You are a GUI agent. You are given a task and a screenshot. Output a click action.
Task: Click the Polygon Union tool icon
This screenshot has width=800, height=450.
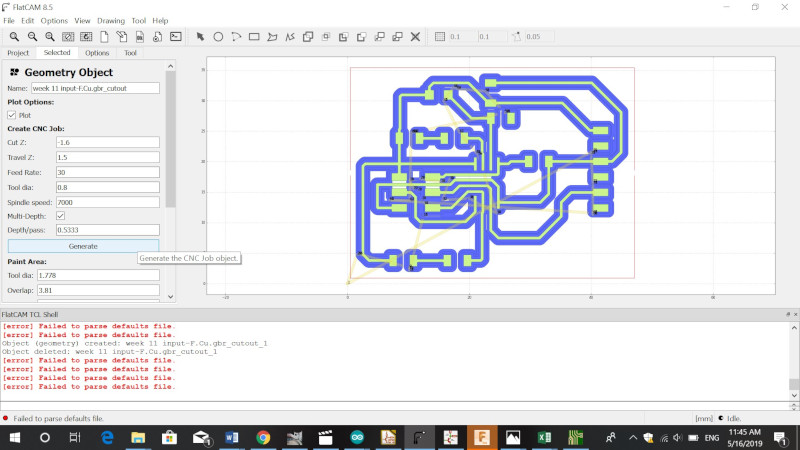pyautogui.click(x=308, y=37)
